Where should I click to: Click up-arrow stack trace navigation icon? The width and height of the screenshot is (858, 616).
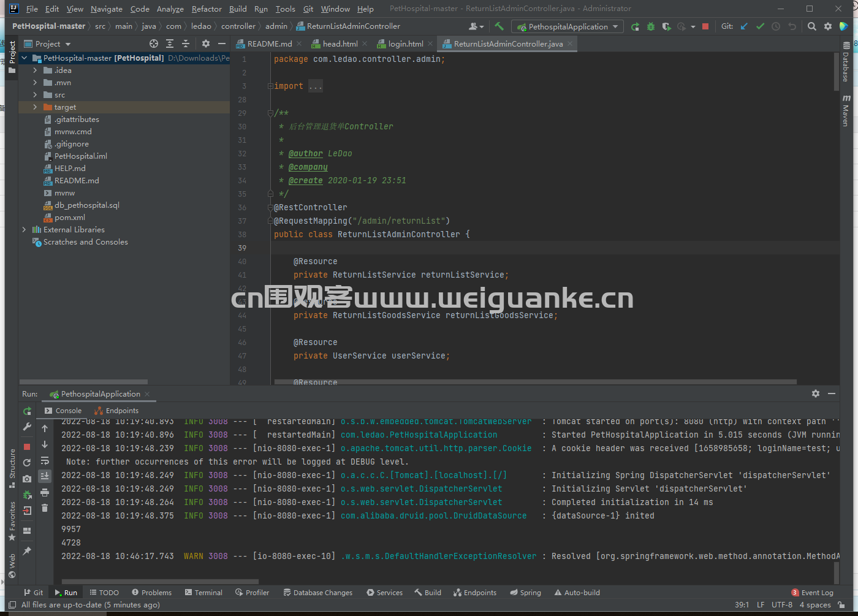[x=45, y=428]
